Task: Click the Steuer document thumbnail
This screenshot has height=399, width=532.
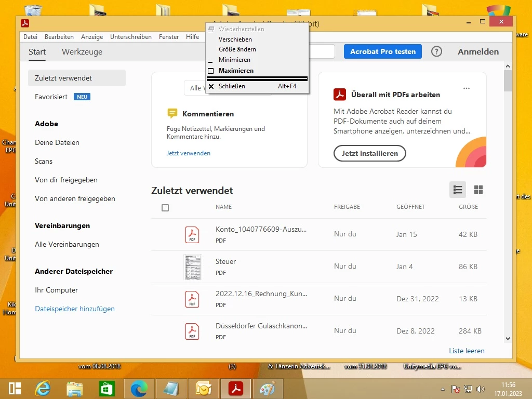Action: point(192,267)
